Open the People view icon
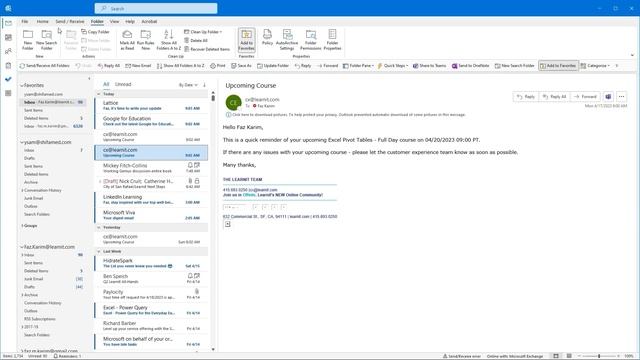 click(8, 51)
